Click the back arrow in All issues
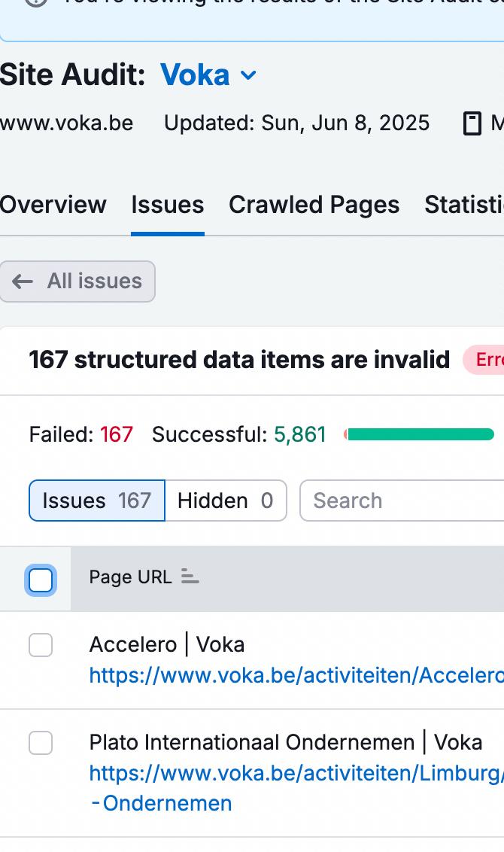The width and height of the screenshot is (504, 852). (x=23, y=281)
